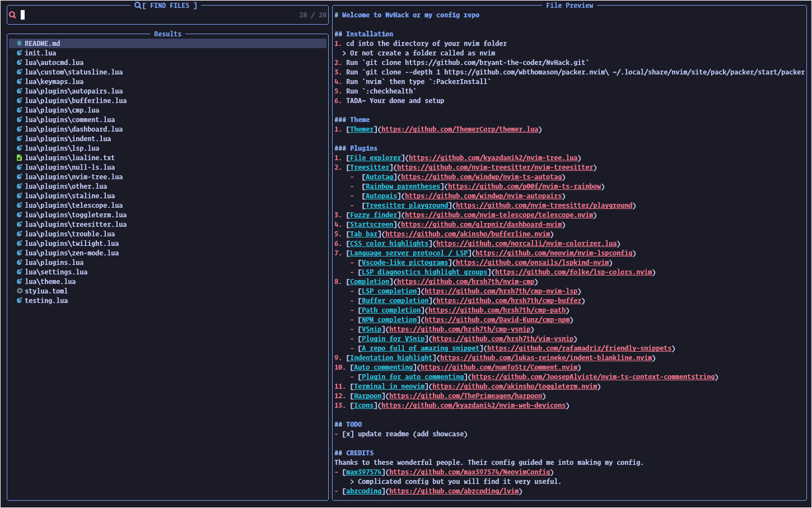Select the lua\plugins\zen-mode.lua result
The height and width of the screenshot is (508, 812).
168,253
